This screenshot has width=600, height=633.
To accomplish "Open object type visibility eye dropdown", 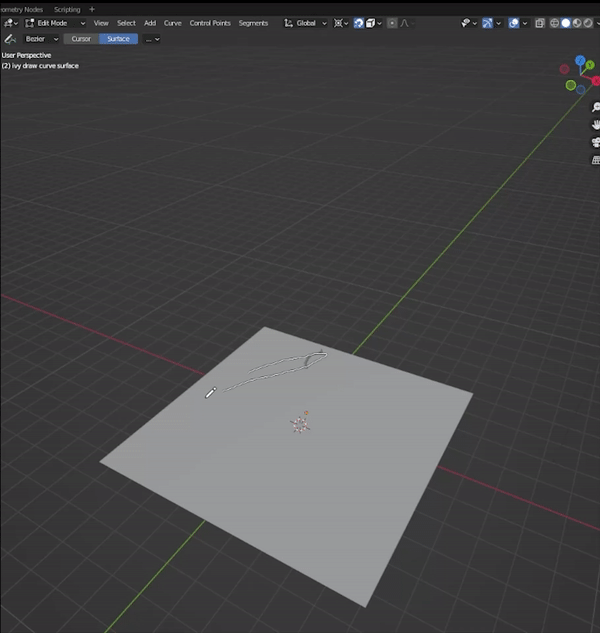I will pos(468,23).
